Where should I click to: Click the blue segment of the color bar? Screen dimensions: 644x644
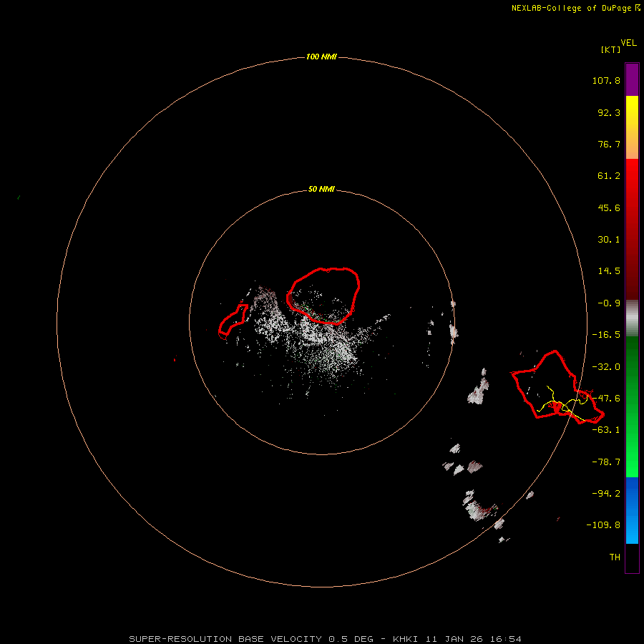[x=632, y=510]
